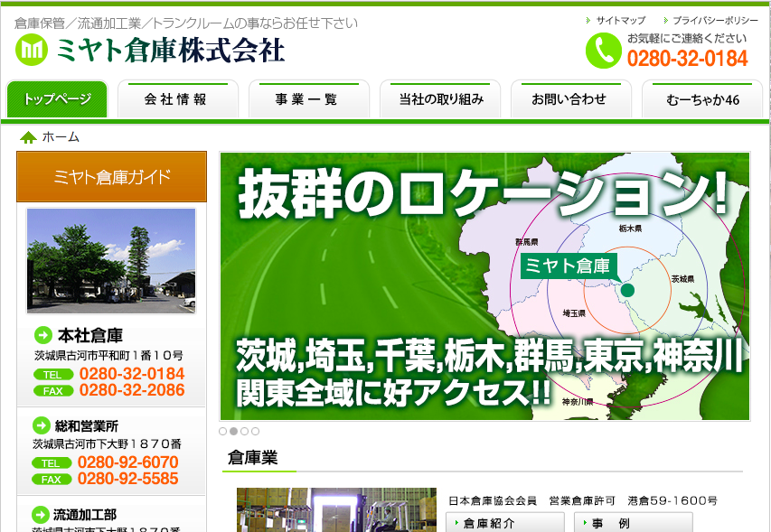This screenshot has height=532, width=771.
Task: Click arrow icon beside 流通加工部
Action: [41, 515]
